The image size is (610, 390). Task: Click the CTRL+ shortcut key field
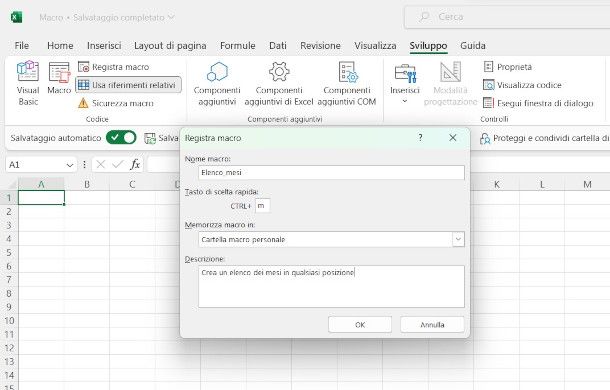click(x=262, y=206)
